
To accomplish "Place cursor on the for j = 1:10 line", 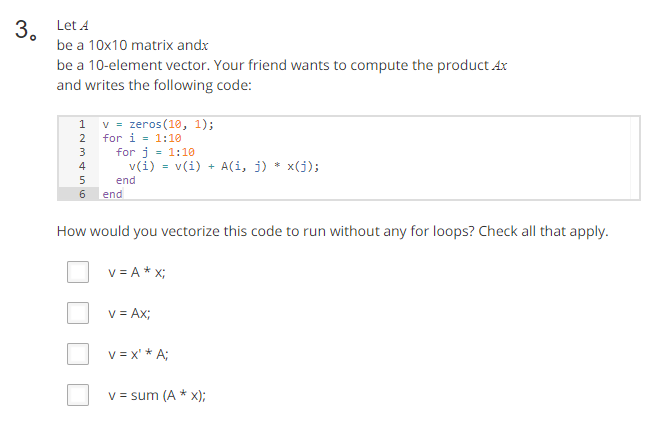I will (x=155, y=152).
